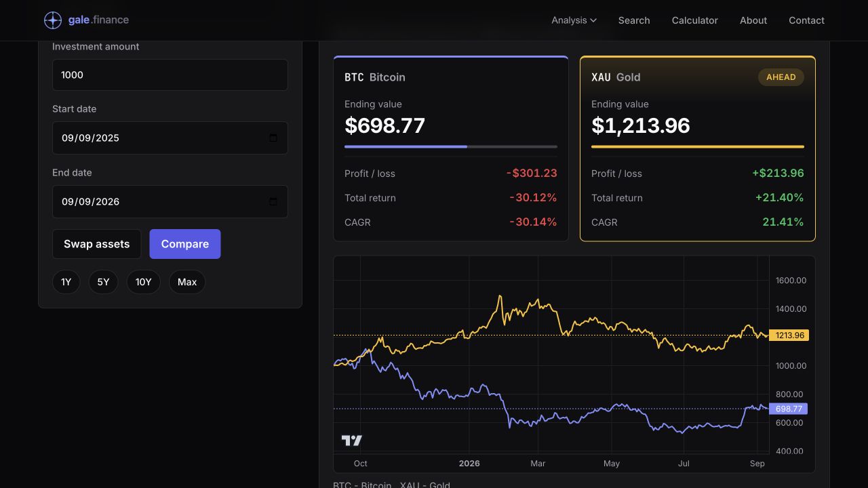
Task: Open calendar picker in Start date field
Action: (273, 138)
